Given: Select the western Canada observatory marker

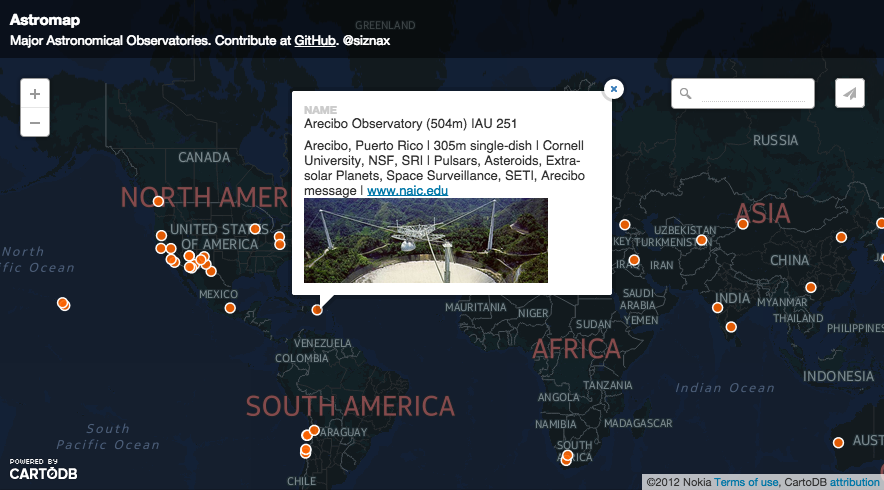Looking at the screenshot, I should 158,201.
